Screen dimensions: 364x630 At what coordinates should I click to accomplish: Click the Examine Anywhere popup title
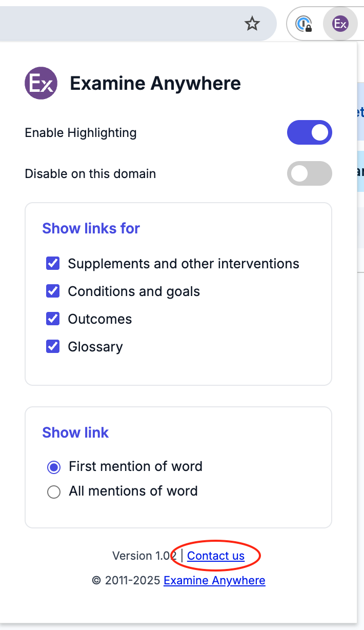(155, 84)
